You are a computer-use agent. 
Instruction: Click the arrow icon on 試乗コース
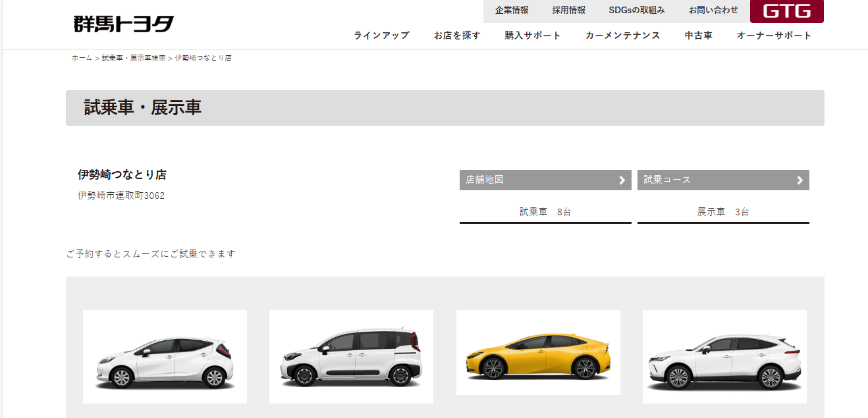tap(800, 180)
